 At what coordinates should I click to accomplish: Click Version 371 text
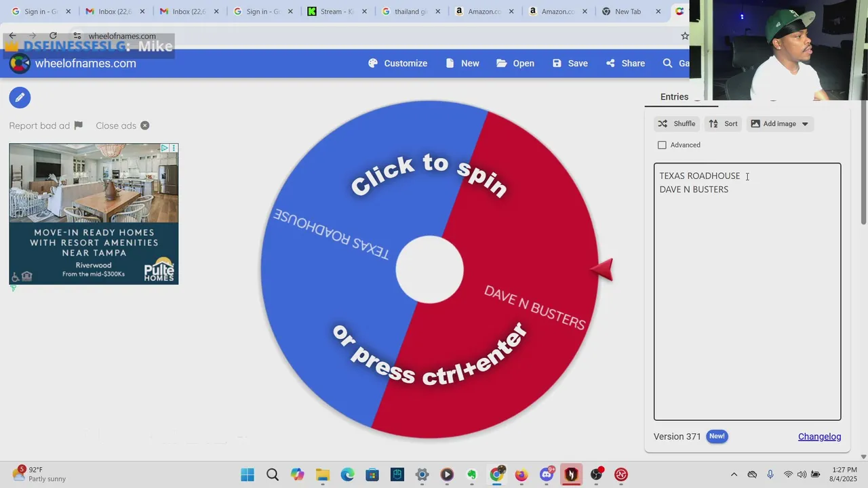(677, 436)
